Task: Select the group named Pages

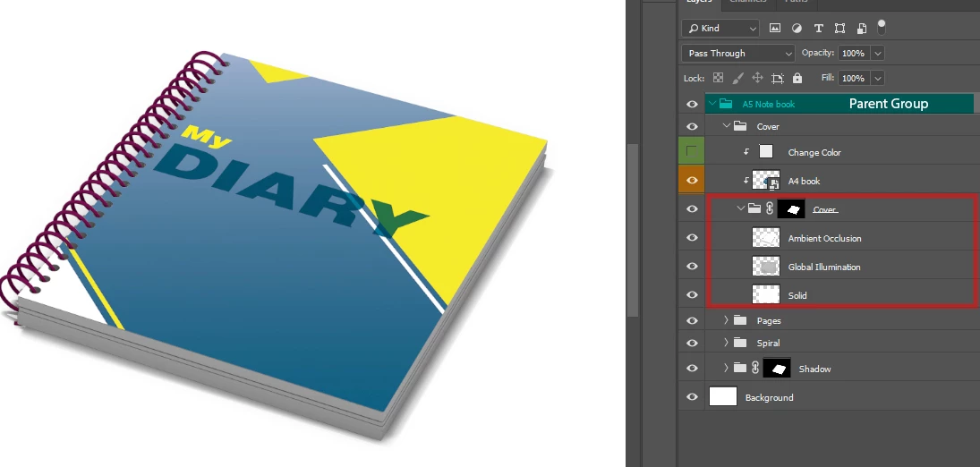Action: pyautogui.click(x=768, y=320)
